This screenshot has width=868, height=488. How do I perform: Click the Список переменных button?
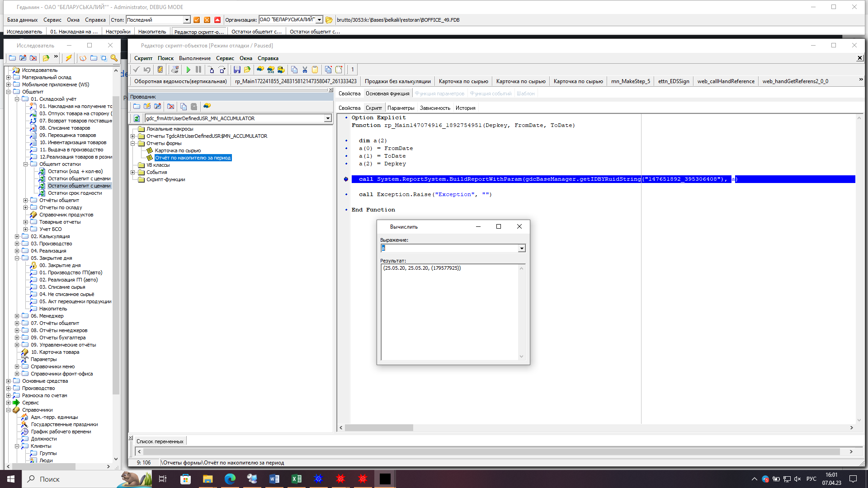(160, 441)
